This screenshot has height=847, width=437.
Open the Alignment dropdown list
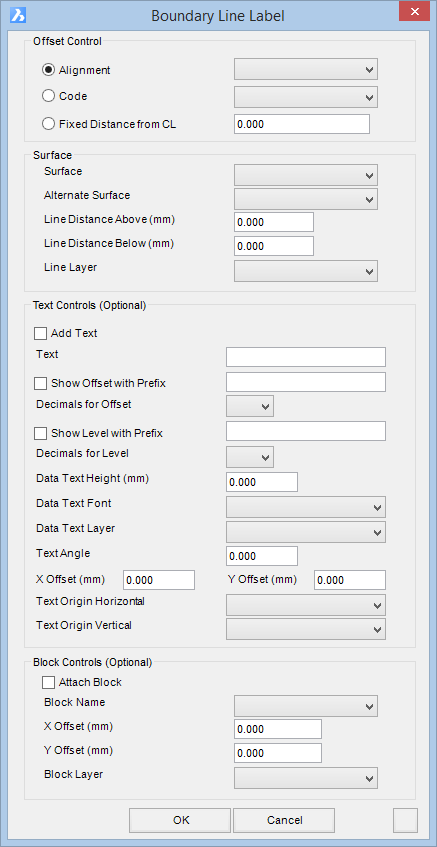point(306,69)
